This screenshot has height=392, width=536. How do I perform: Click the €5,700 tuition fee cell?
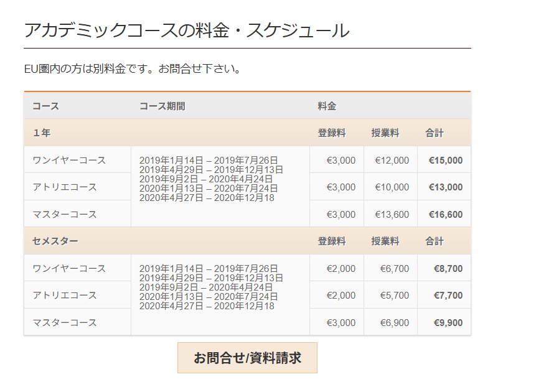pos(395,295)
